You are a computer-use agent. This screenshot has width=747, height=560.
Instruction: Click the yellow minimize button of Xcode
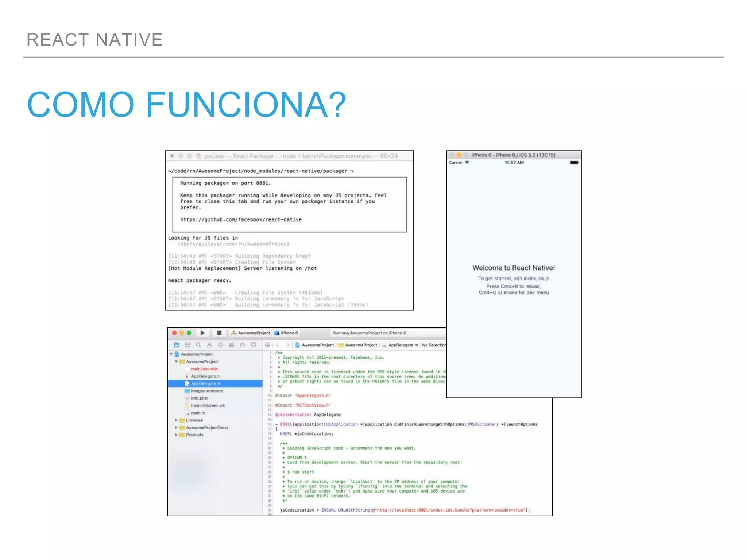[x=182, y=333]
